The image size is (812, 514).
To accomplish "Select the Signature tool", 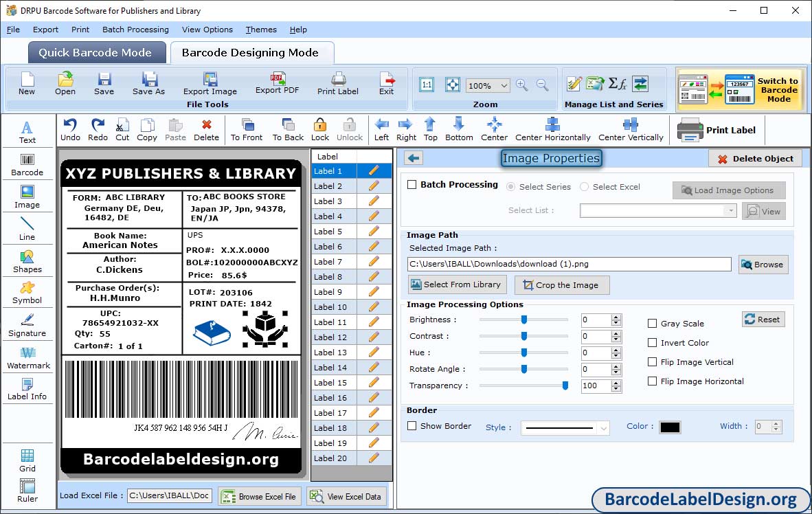I will (x=27, y=325).
